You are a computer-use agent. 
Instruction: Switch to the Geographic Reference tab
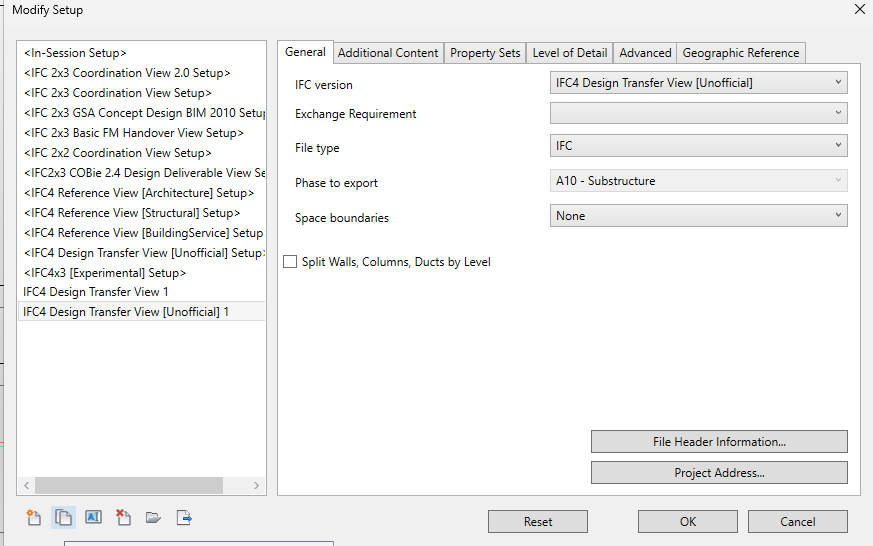[740, 53]
